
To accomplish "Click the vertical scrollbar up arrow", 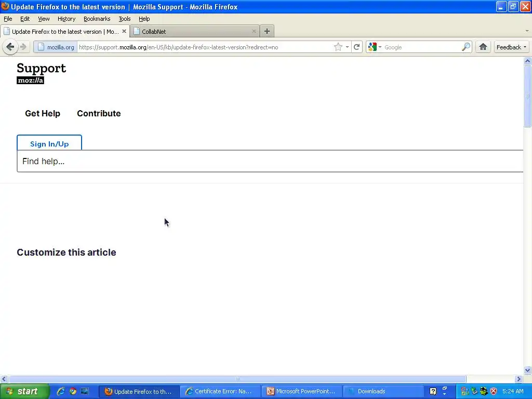I will point(527,61).
